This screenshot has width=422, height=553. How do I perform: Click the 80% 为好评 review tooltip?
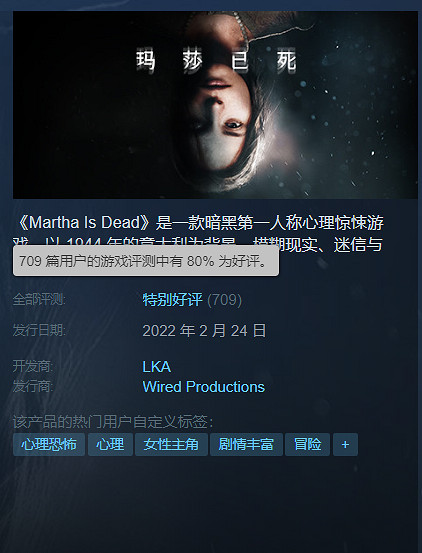click(x=146, y=261)
